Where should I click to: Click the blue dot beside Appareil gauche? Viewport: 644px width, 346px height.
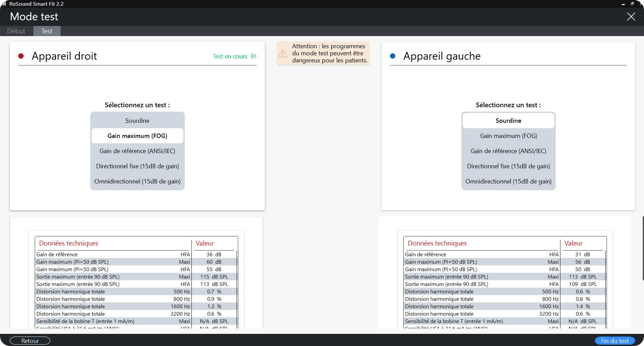[x=393, y=56]
